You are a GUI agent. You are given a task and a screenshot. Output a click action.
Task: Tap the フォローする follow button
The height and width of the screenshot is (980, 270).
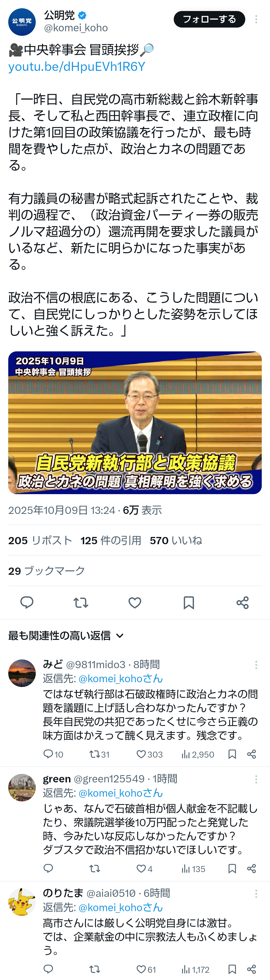[209, 19]
